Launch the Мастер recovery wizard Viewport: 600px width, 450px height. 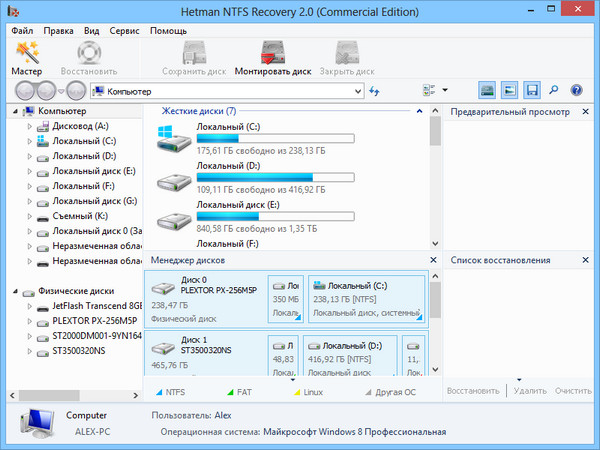(x=26, y=58)
